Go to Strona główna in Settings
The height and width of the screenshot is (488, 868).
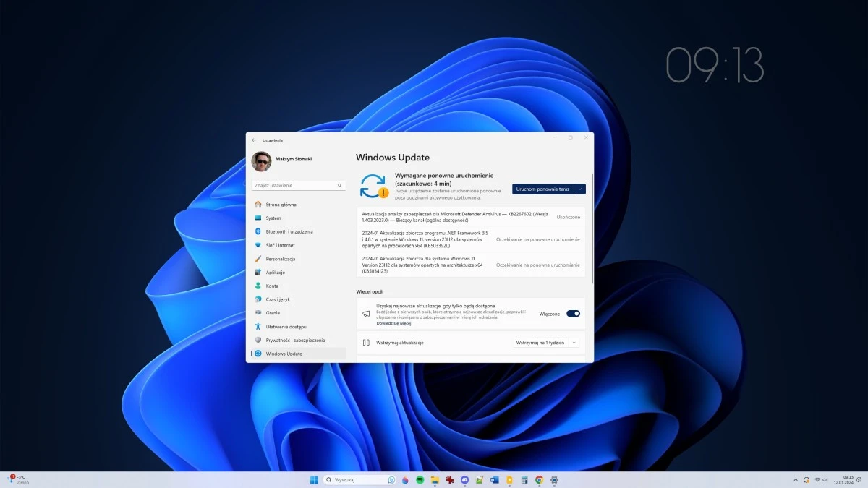pos(280,204)
